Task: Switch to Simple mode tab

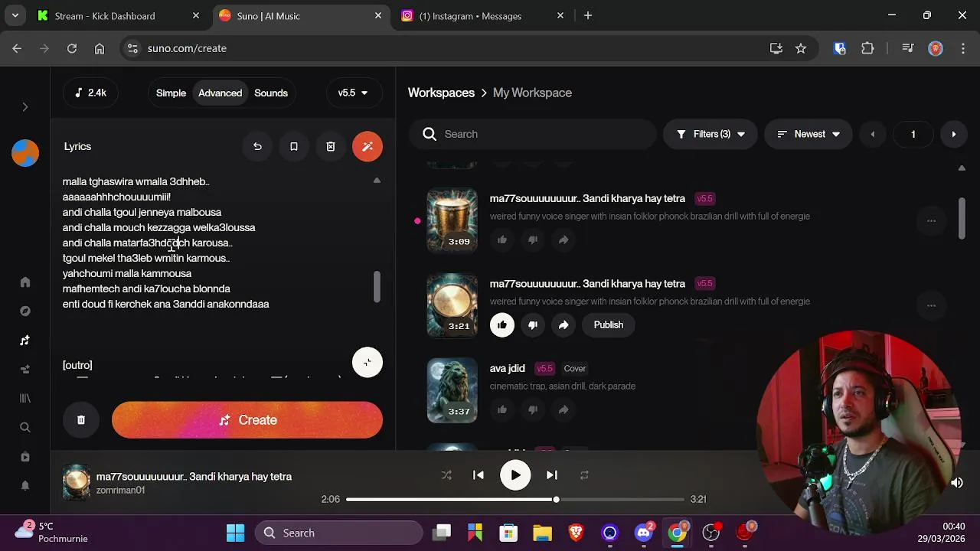Action: click(171, 93)
